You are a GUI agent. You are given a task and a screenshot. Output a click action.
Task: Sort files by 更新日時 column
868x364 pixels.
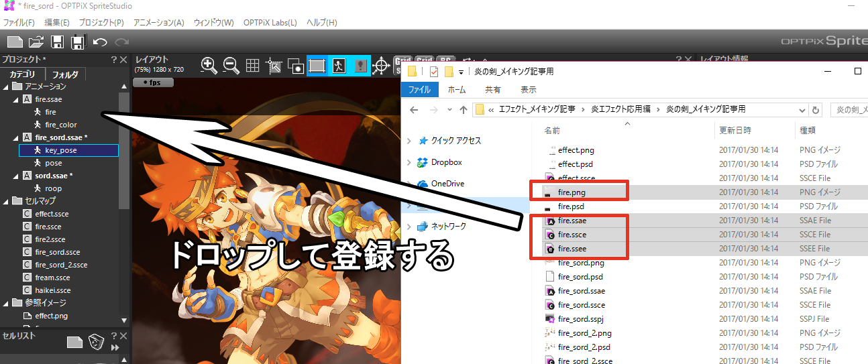(735, 130)
